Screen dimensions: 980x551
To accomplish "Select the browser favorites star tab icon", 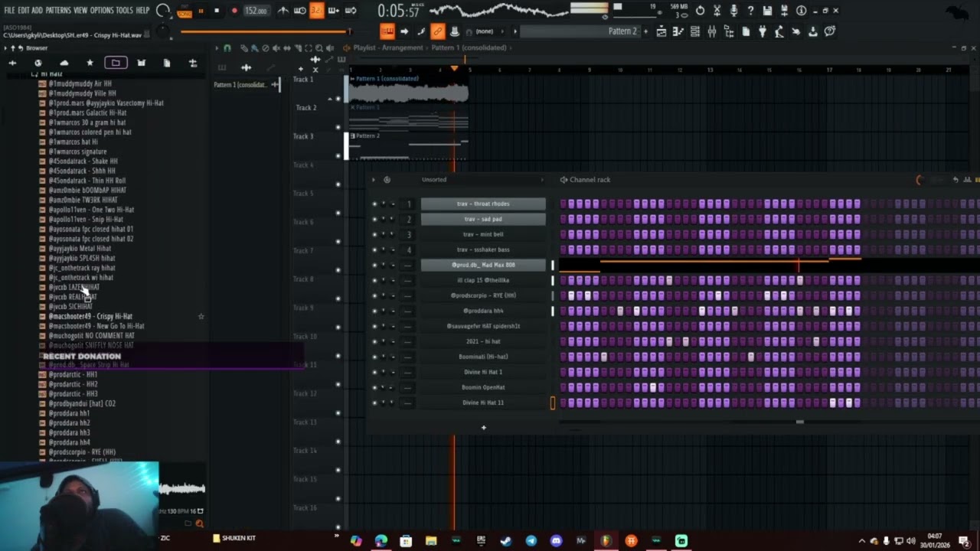I will 90,63.
